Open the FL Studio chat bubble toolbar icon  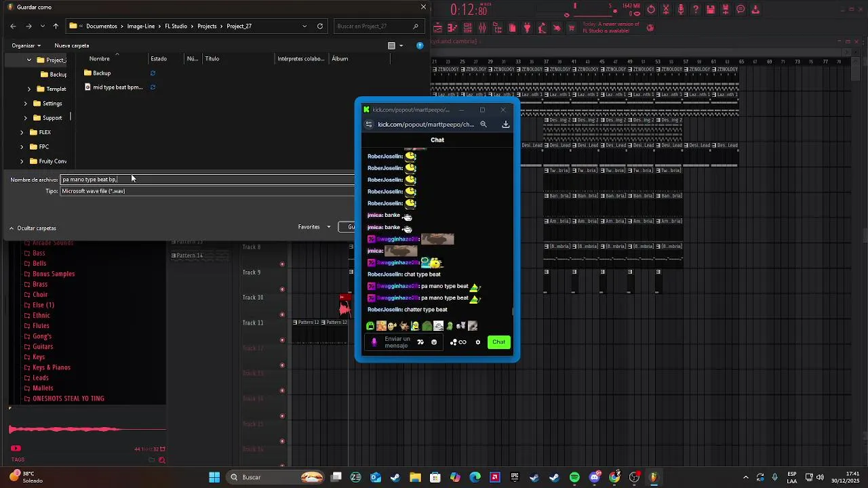click(741, 9)
